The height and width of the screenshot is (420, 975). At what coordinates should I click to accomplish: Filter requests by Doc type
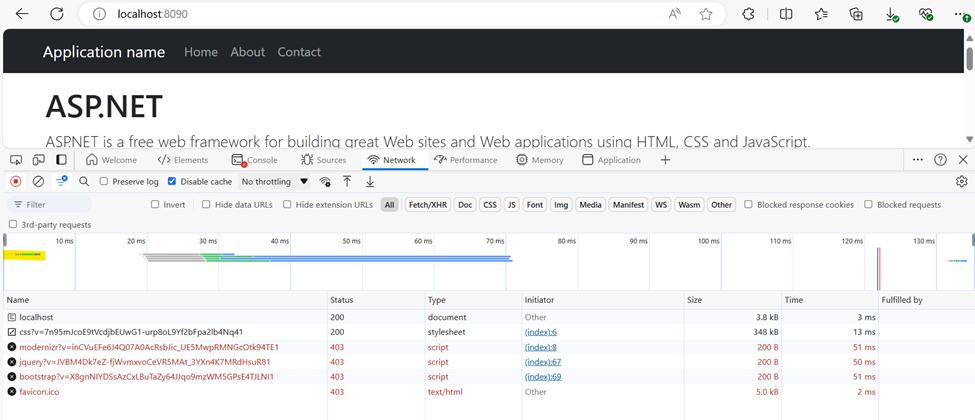(x=465, y=204)
